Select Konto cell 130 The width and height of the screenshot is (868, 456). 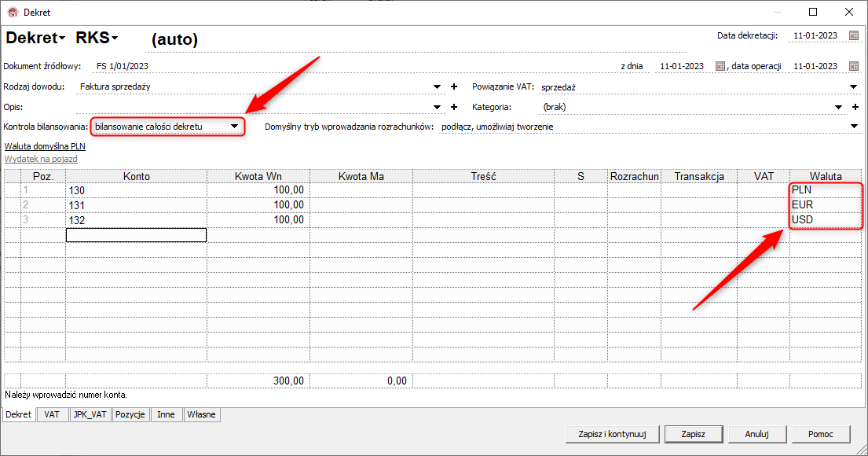136,190
